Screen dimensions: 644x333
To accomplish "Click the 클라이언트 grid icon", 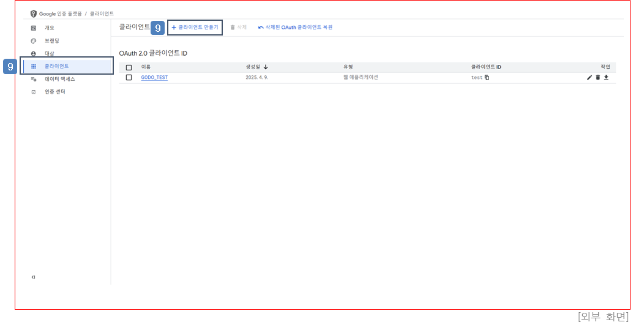I will 34,66.
